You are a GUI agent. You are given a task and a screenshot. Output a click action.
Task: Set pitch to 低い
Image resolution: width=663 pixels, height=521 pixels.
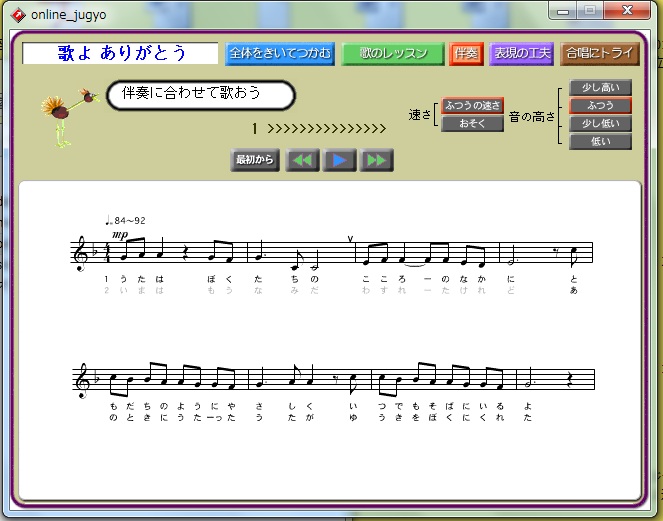[x=600, y=141]
